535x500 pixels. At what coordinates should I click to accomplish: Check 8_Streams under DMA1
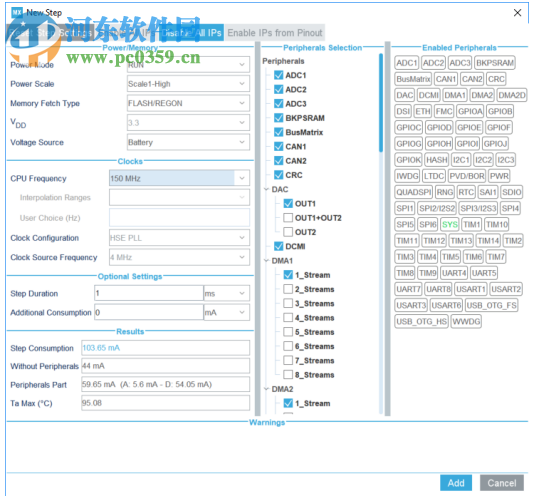tap(288, 375)
